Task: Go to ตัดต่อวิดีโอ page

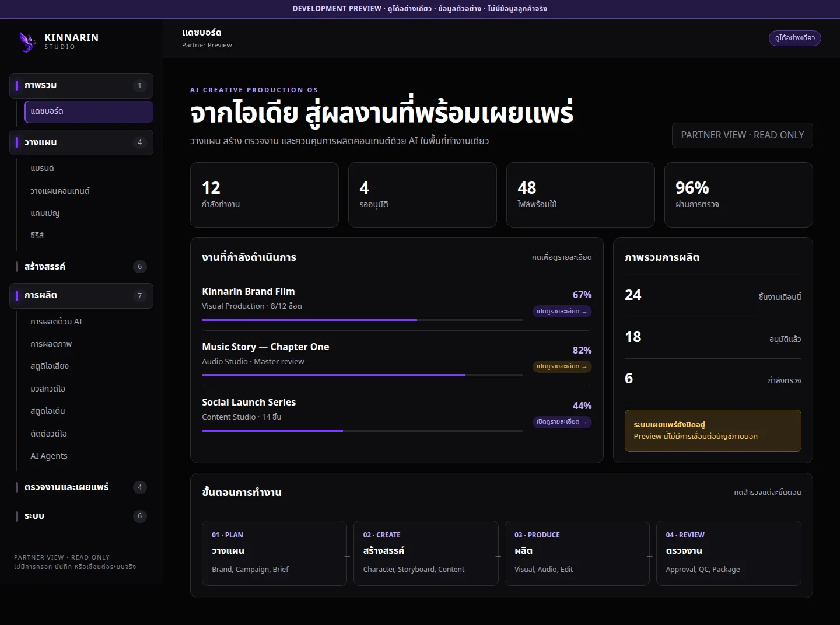Action: pos(89,434)
